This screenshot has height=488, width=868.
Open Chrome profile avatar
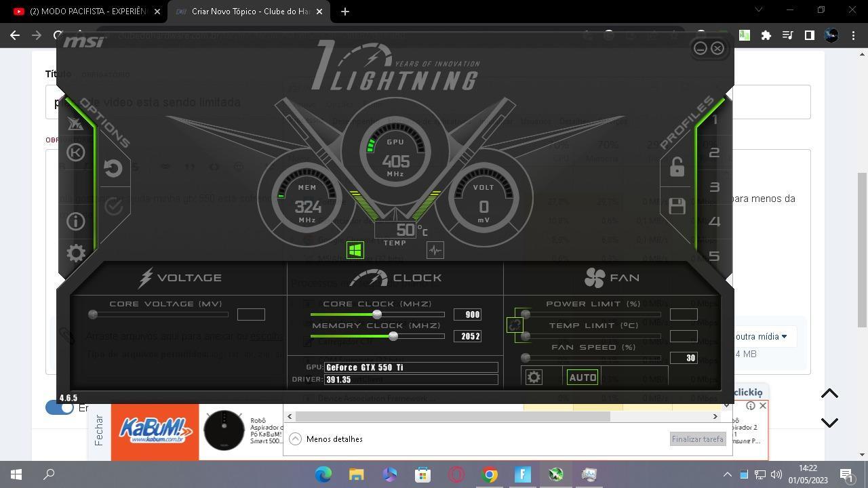click(831, 35)
